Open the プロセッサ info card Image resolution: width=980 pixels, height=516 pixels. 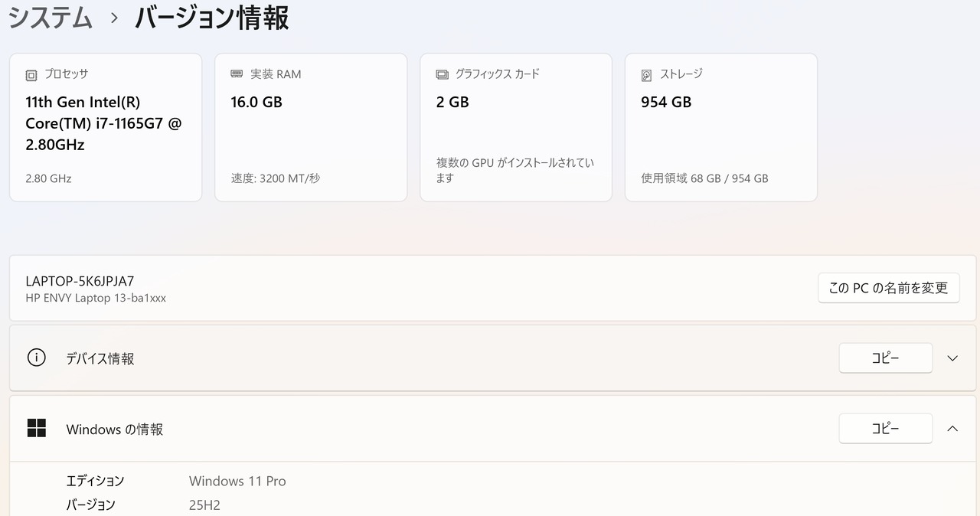(x=106, y=127)
